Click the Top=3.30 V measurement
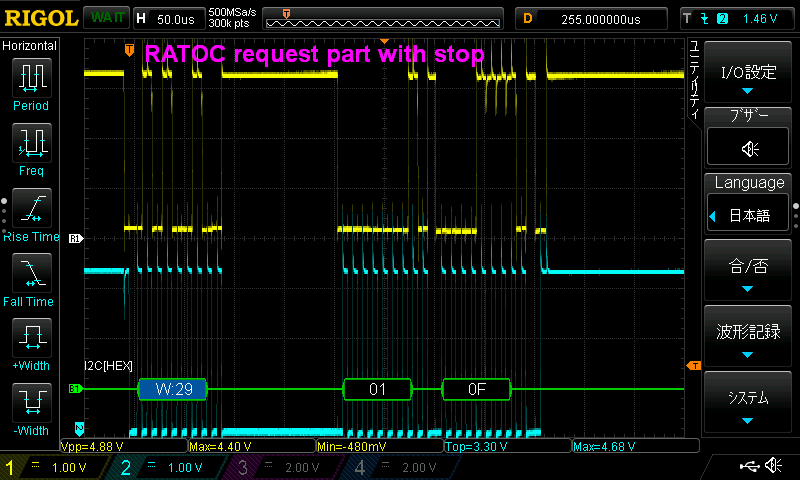The height and width of the screenshot is (480, 800). tap(508, 446)
